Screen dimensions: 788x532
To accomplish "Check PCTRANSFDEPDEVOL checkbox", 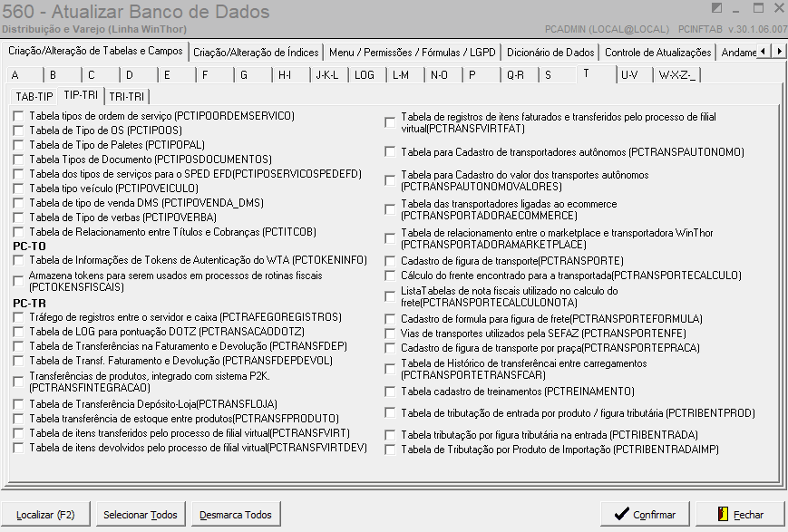I will (19, 361).
